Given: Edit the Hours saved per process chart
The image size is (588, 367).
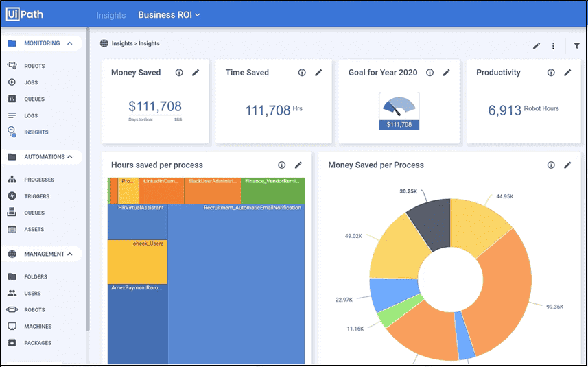Looking at the screenshot, I should point(298,165).
